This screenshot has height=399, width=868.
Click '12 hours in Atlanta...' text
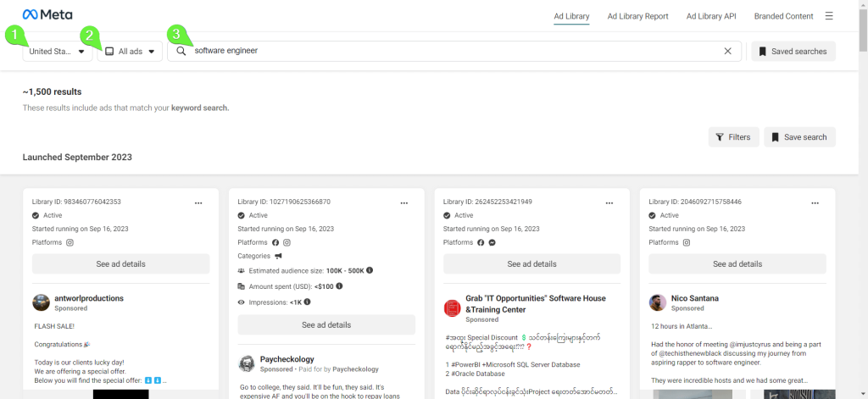tap(682, 326)
